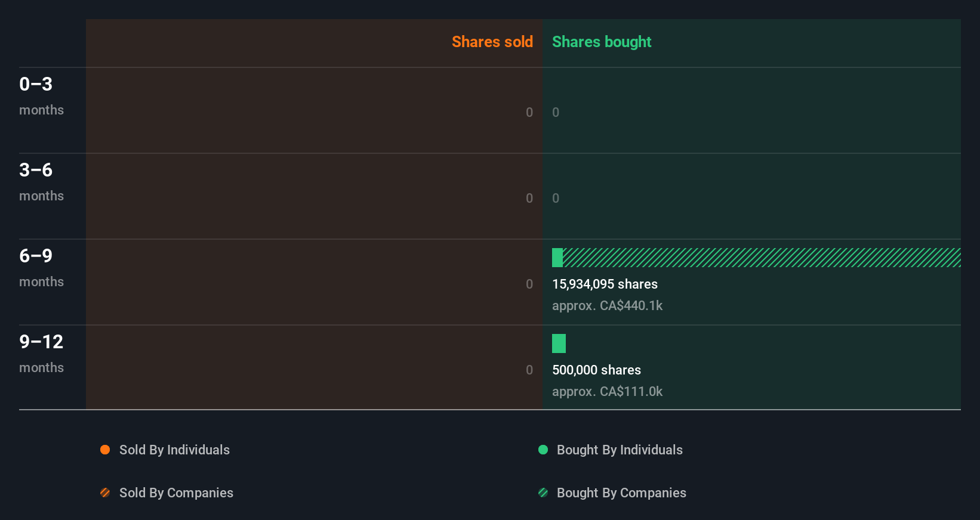Screen dimensions: 980x520
Task: Select the Sold By Individuals legend label
Action: point(174,450)
